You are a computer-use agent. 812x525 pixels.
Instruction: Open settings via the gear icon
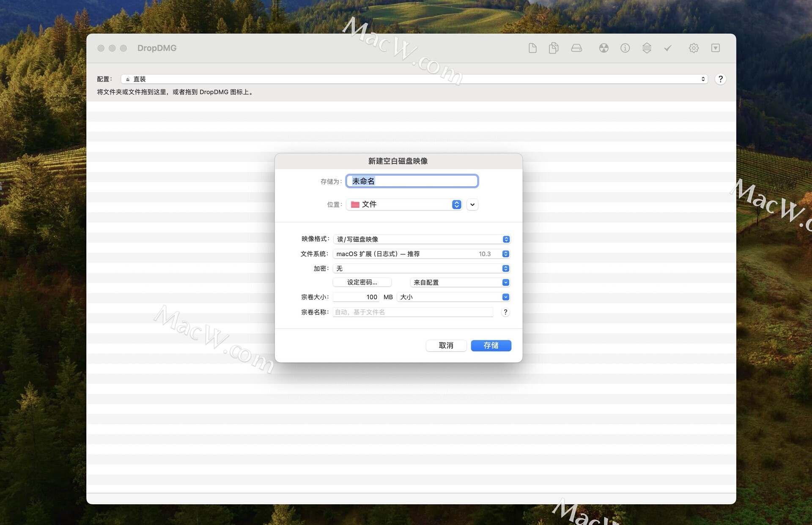tap(694, 48)
